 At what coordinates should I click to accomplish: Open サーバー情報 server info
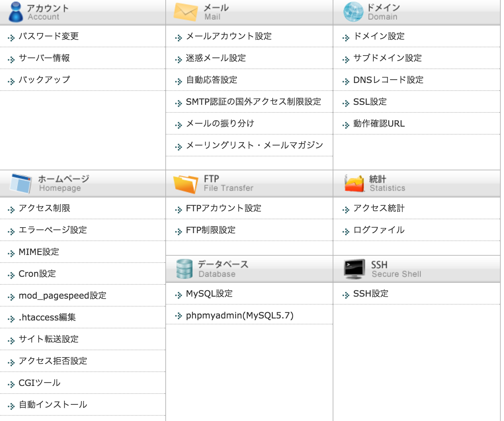click(44, 58)
